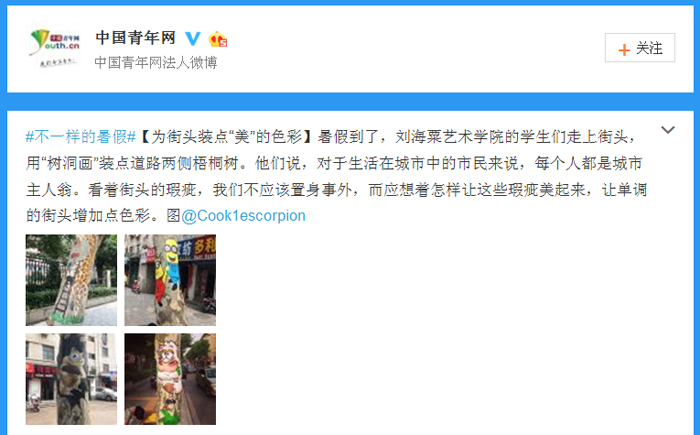
Task: Click the post headline 为街头装点“美”的色彩
Action: (x=227, y=137)
